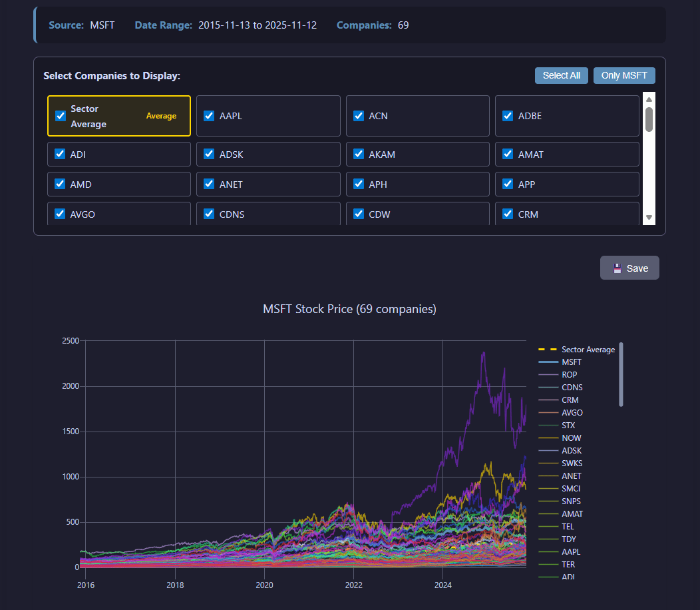The image size is (700, 610).
Task: Click the yellow Average tag label
Action: (161, 116)
